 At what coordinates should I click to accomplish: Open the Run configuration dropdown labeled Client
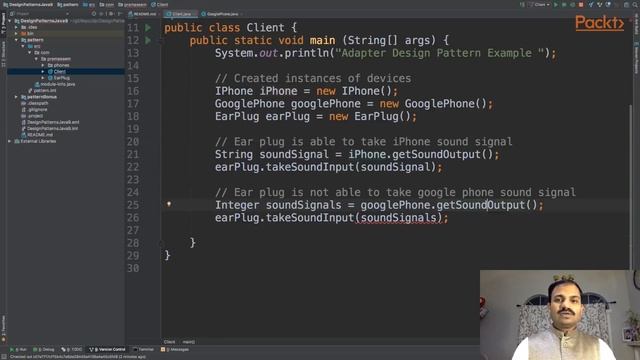coord(540,5)
